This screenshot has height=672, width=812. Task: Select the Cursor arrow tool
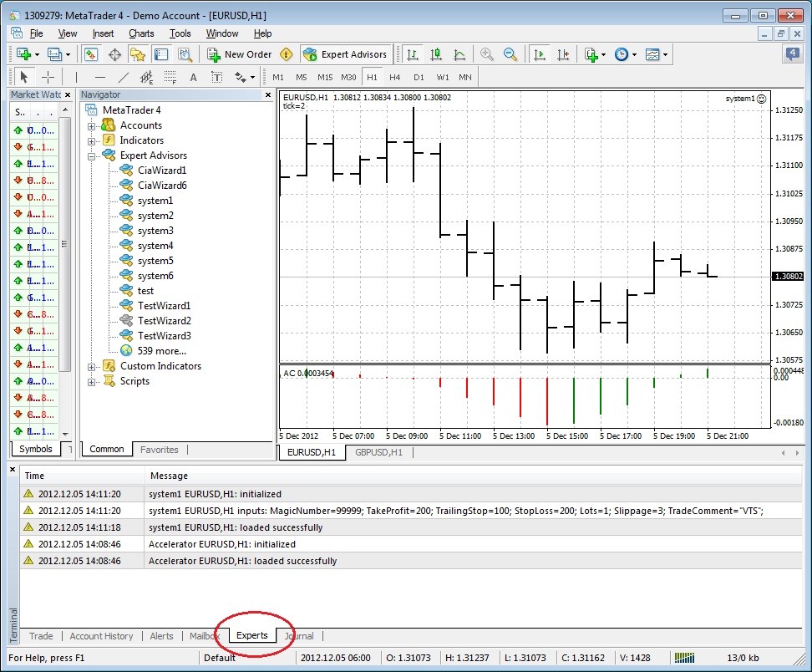(23, 77)
